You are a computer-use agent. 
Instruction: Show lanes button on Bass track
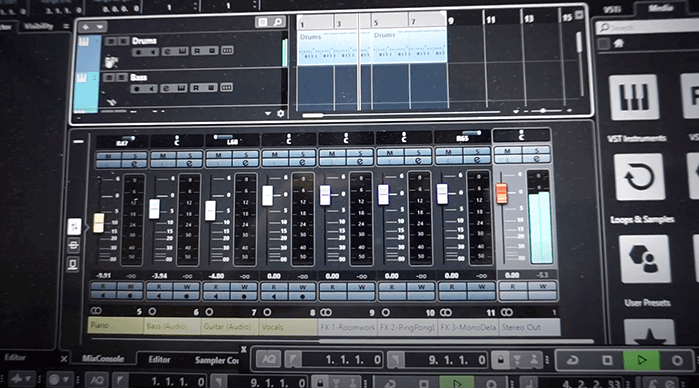coord(226,87)
